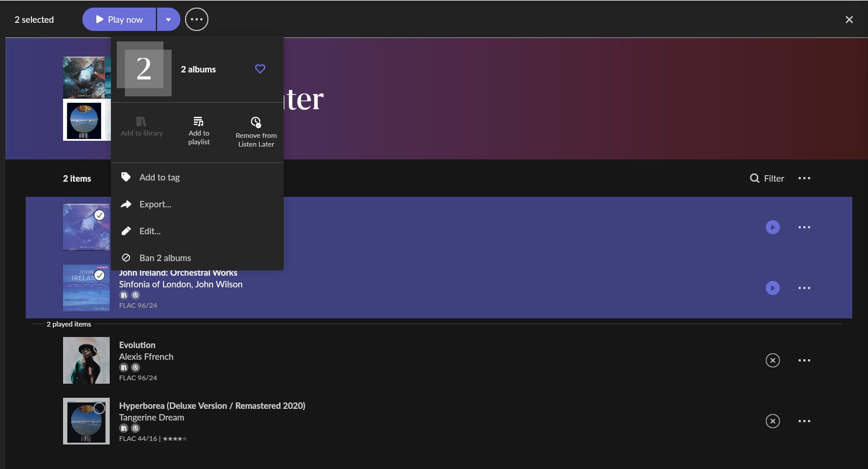Open the Evolution album cover thumbnail

tap(86, 360)
